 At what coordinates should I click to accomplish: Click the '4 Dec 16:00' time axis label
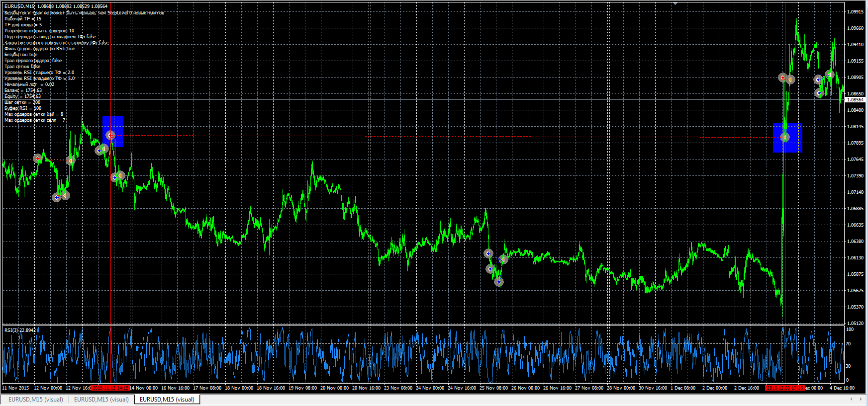click(842, 388)
